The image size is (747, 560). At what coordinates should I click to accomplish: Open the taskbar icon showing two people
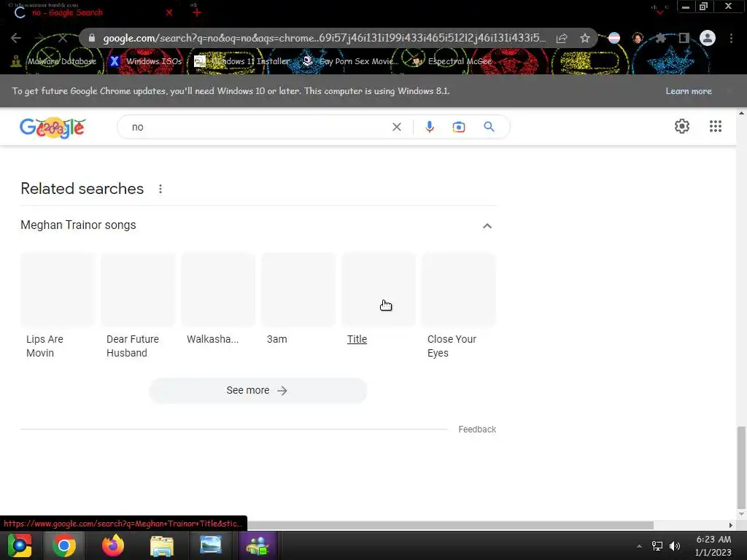click(x=258, y=545)
